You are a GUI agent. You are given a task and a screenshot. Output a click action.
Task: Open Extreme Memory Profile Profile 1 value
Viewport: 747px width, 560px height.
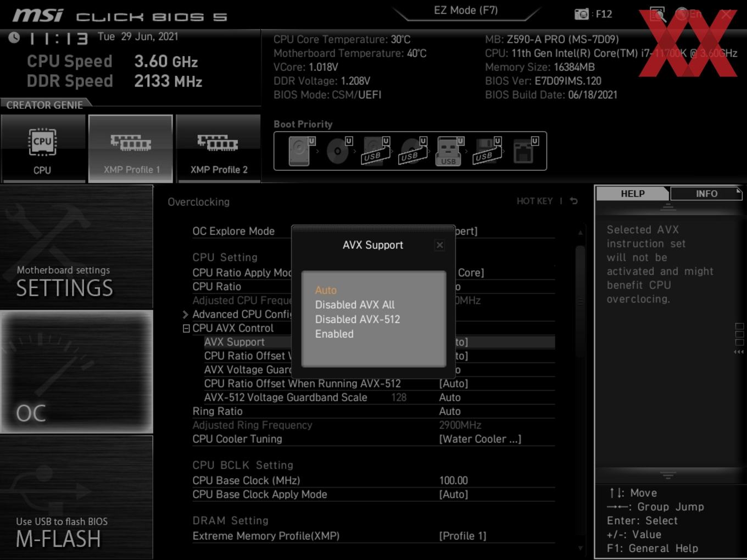(x=462, y=536)
